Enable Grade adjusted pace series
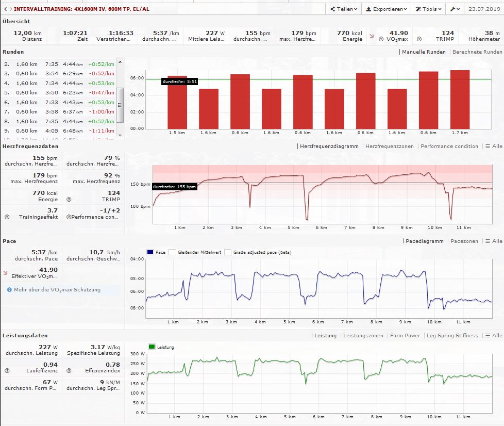504x426 pixels. [x=228, y=252]
